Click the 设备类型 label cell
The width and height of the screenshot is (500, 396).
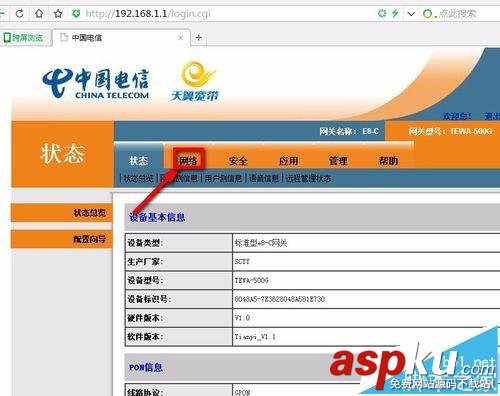pos(178,243)
